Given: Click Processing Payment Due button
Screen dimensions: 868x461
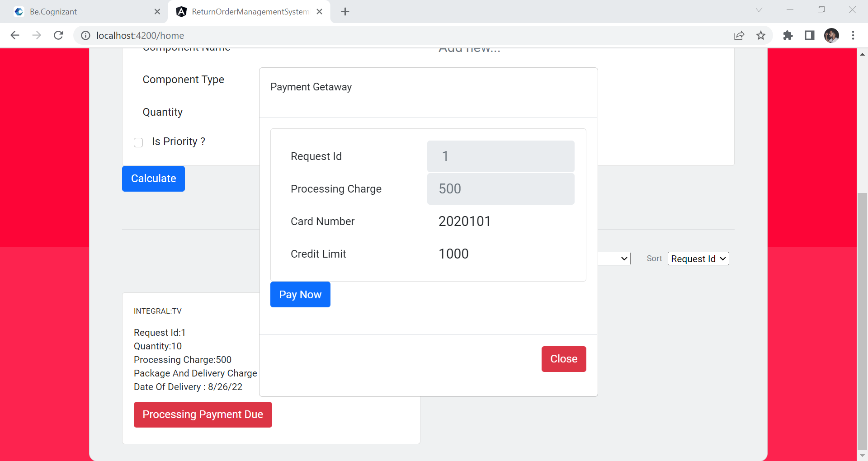Looking at the screenshot, I should pyautogui.click(x=203, y=414).
